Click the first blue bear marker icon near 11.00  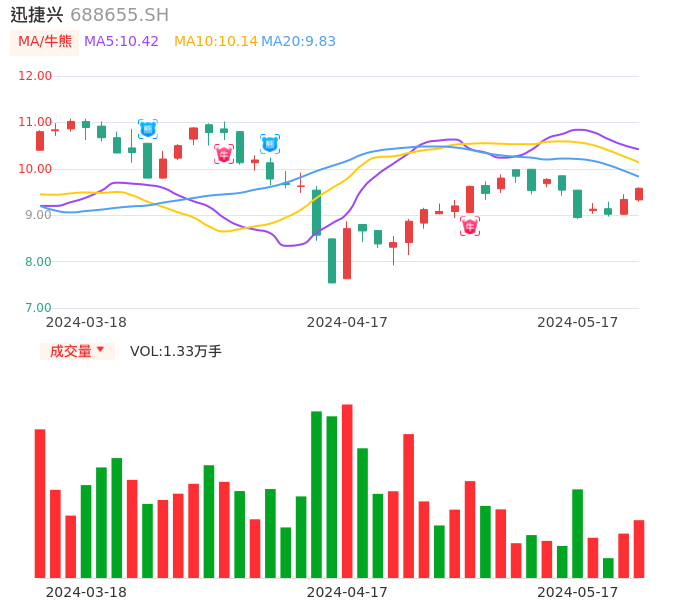tap(148, 129)
